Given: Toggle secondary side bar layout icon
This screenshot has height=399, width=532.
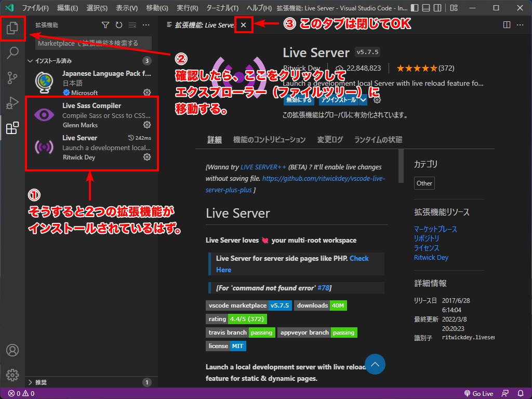Looking at the screenshot, I should click(437, 8).
